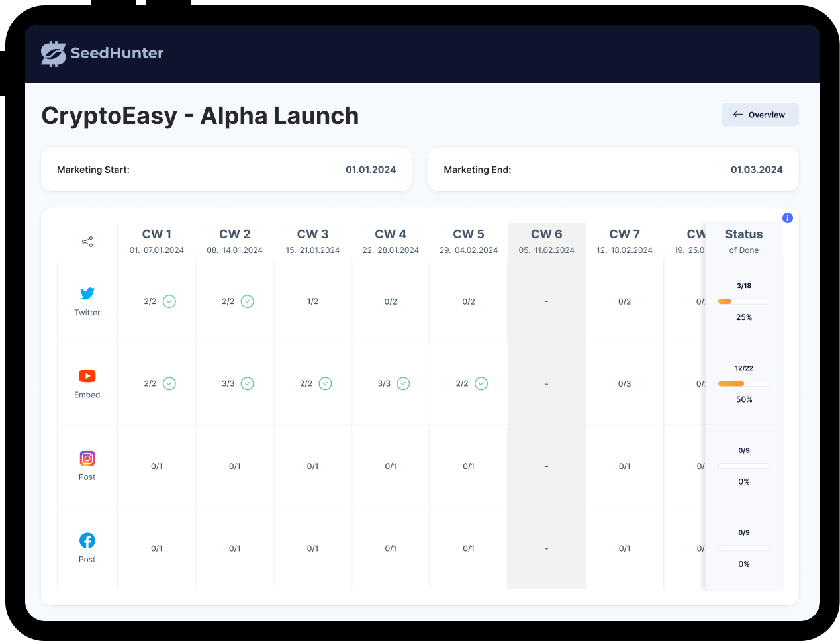The image size is (840, 641).
Task: Click the Twitter 25% status value
Action: [744, 317]
